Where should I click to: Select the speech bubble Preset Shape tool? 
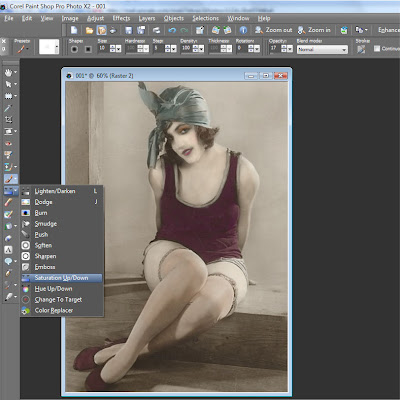8,261
